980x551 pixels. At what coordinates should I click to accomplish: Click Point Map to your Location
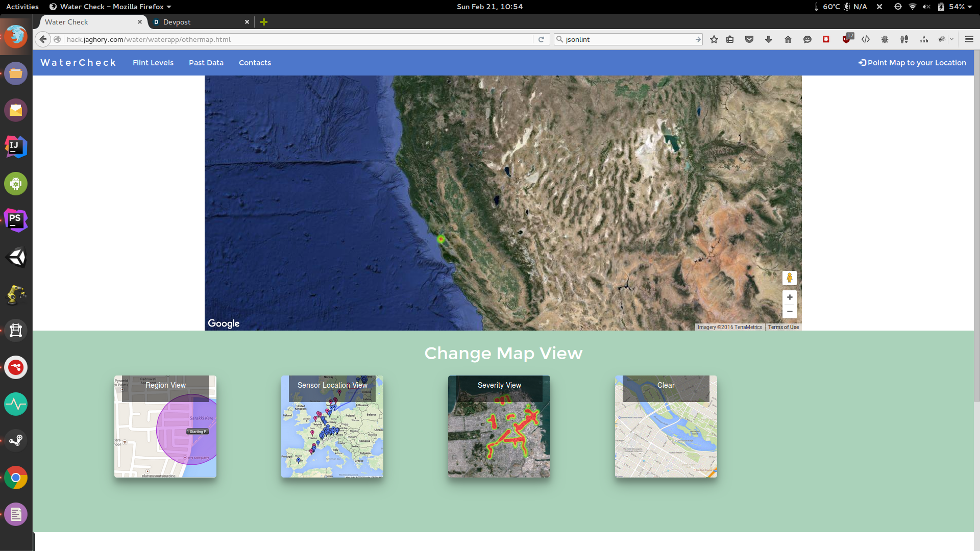pos(912,63)
